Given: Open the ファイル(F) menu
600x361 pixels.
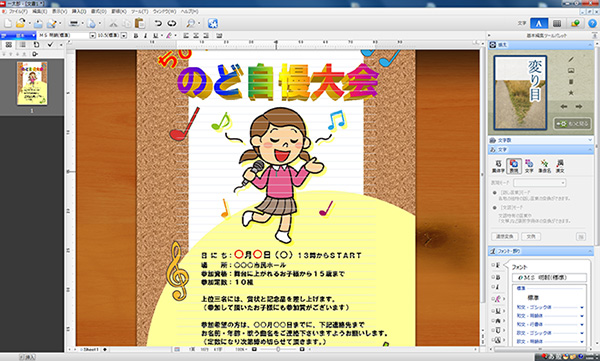Looking at the screenshot, I should [18, 12].
